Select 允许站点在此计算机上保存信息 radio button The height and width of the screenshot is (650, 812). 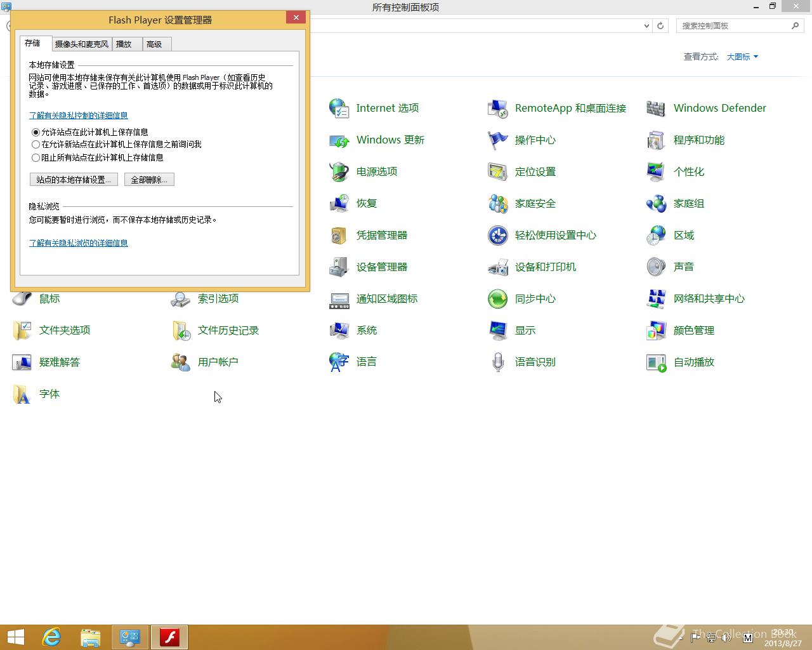pyautogui.click(x=36, y=132)
